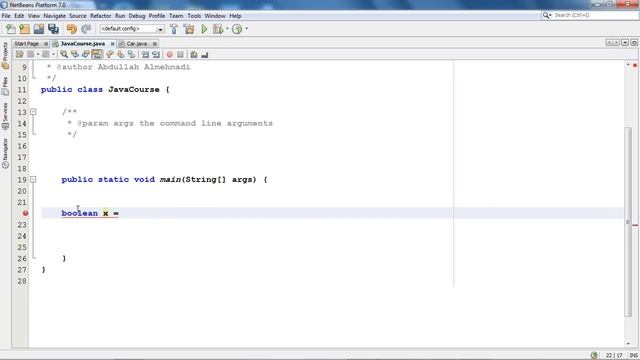Screen dimensions: 640x360
Task: Click the status bar notification icon
Action: point(594,355)
